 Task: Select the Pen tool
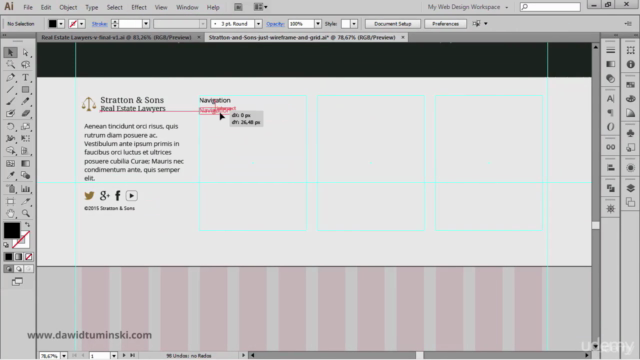(11, 77)
